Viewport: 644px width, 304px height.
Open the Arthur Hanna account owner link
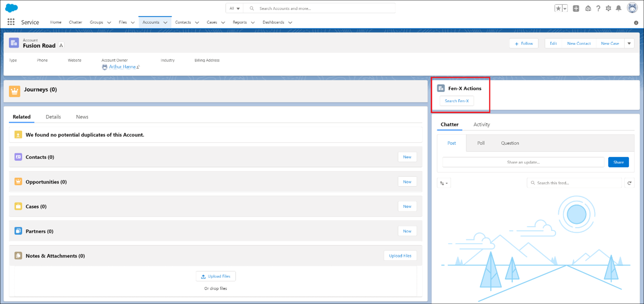pyautogui.click(x=122, y=67)
